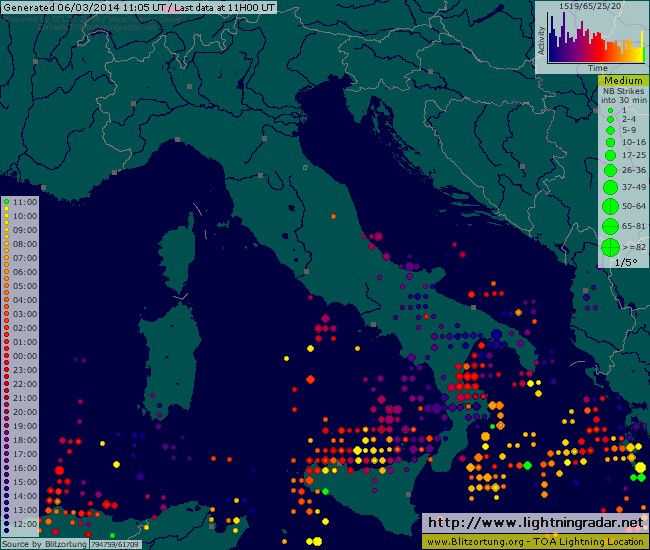The height and width of the screenshot is (550, 650).
Task: Click the red dot beside 00:00
Action: 7,356
